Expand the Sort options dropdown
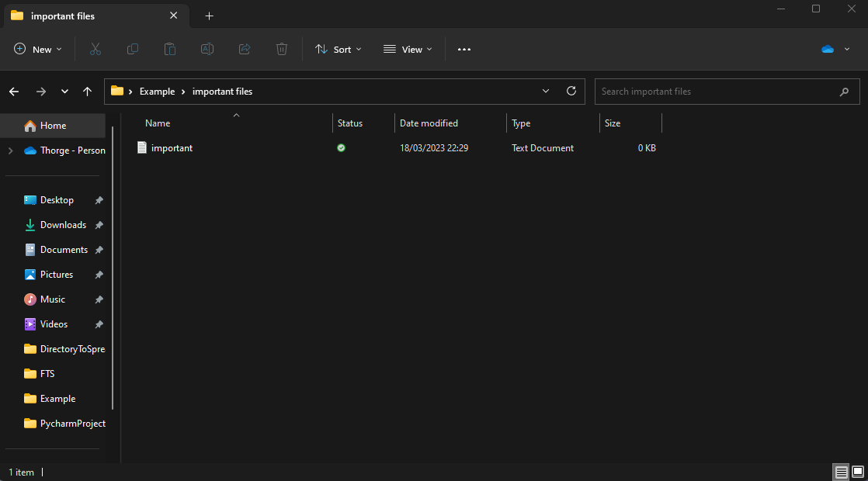 tap(338, 49)
